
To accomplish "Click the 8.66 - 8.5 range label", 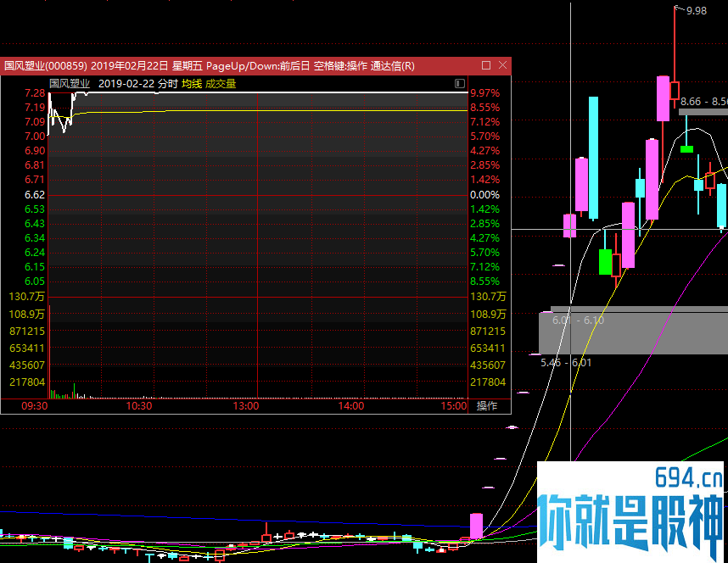I will tap(704, 102).
